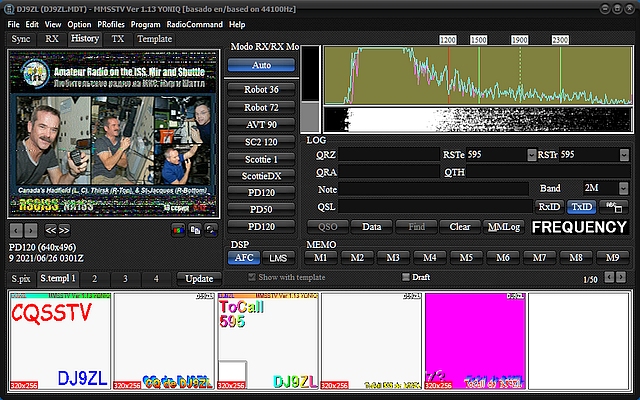Select Scottie 1 mode
Viewport: 640px width, 400px height.
[x=261, y=159]
